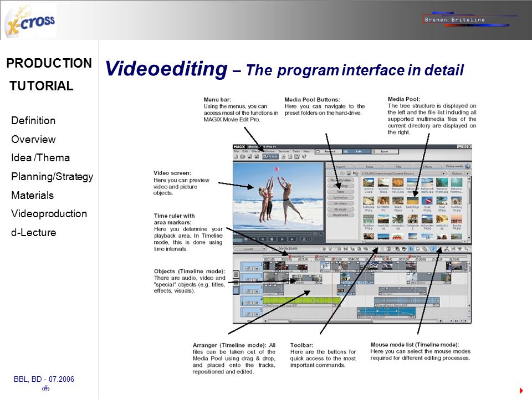Click the up-folder icon in Media Pool
This screenshot has height=399, width=532.
coord(342,173)
